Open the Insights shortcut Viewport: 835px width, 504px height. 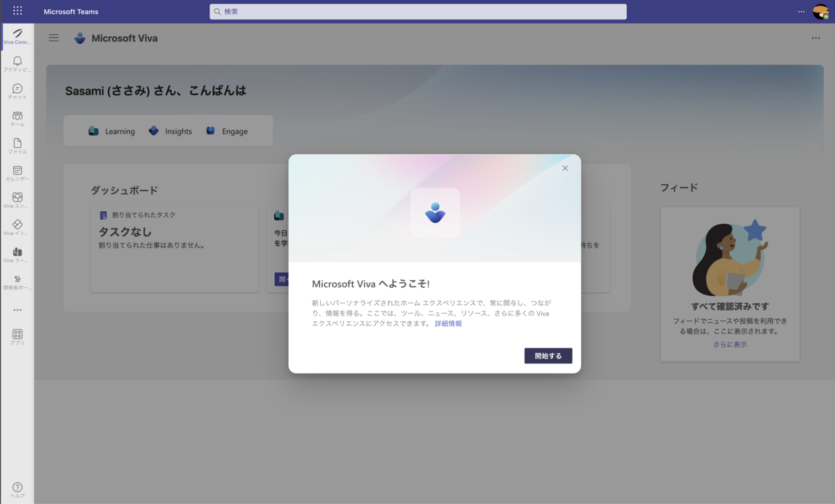coord(170,131)
